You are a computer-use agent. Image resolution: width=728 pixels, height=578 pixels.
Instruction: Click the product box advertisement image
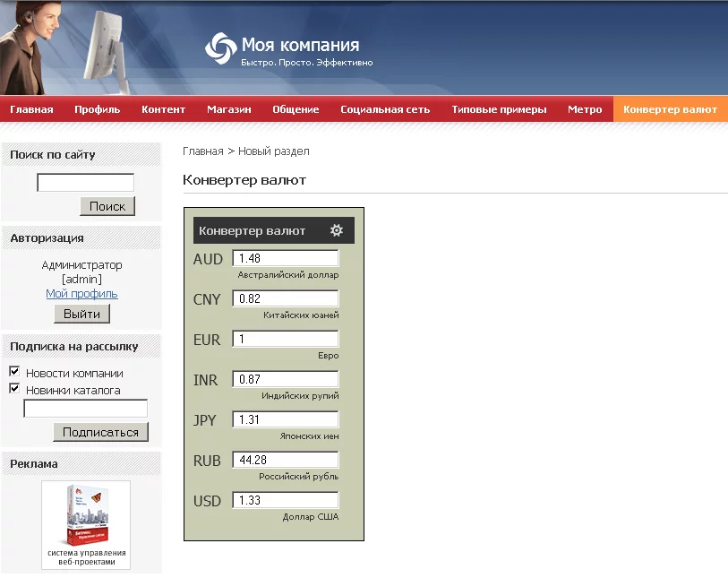tap(86, 519)
